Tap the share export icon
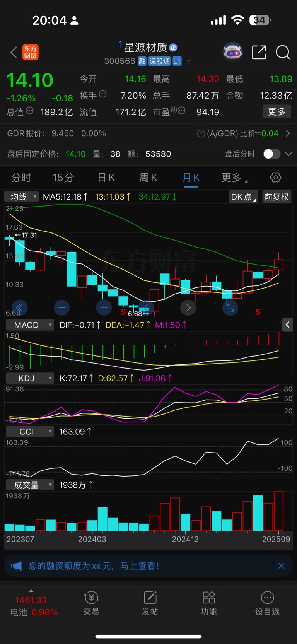The image size is (297, 644). (x=259, y=52)
